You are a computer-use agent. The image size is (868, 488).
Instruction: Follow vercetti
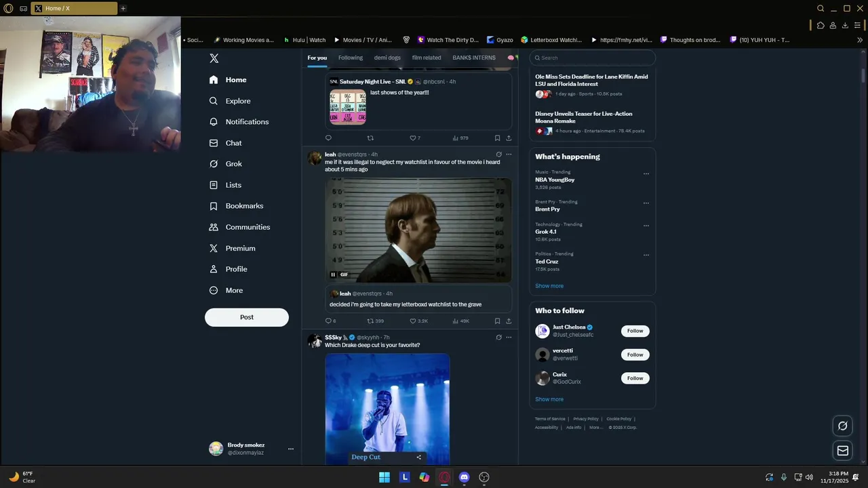(635, 354)
